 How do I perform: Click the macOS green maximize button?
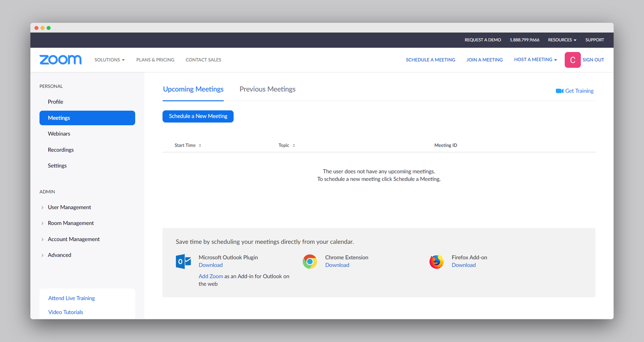[x=49, y=28]
